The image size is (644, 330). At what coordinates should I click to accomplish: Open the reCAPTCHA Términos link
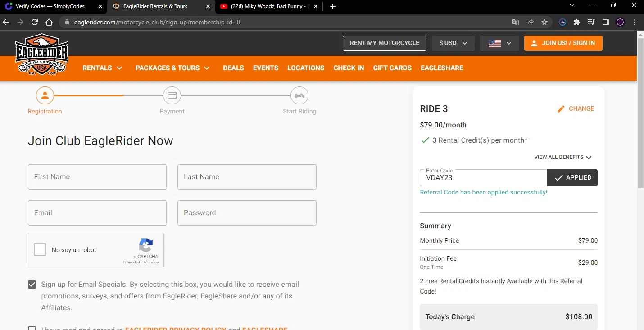click(151, 262)
